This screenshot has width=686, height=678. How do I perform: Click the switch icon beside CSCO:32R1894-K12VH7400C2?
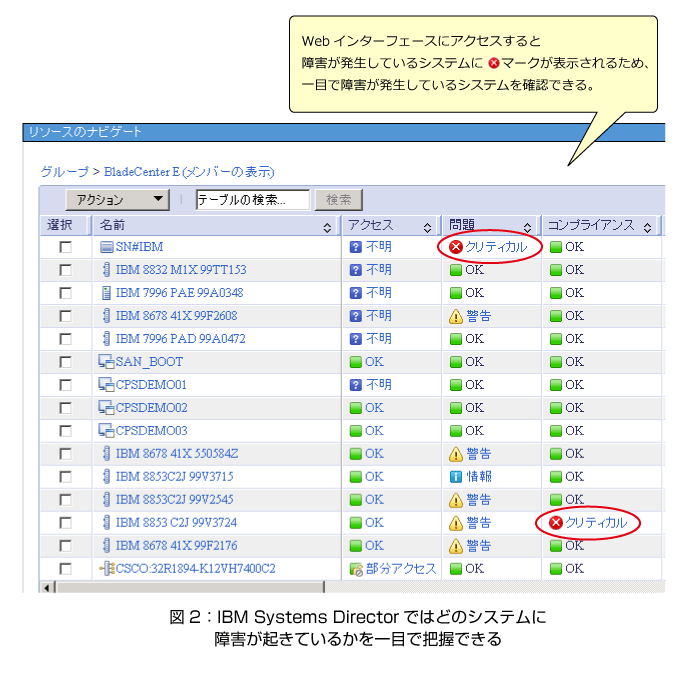(x=107, y=569)
